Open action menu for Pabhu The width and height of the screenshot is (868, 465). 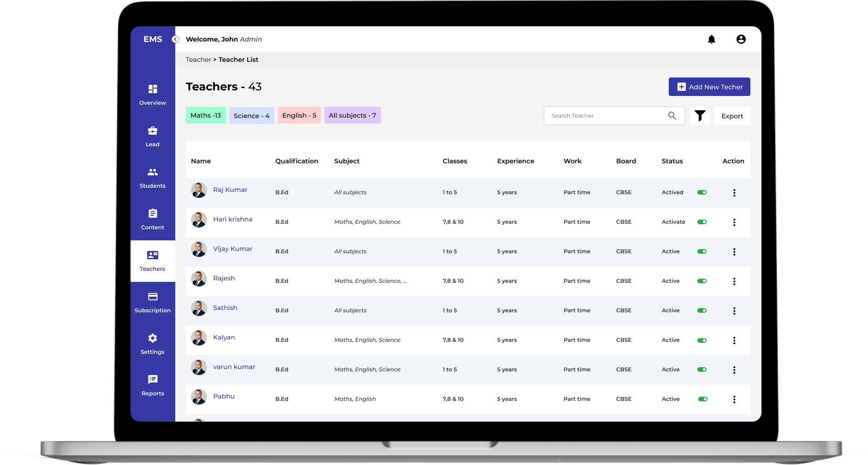tap(734, 399)
